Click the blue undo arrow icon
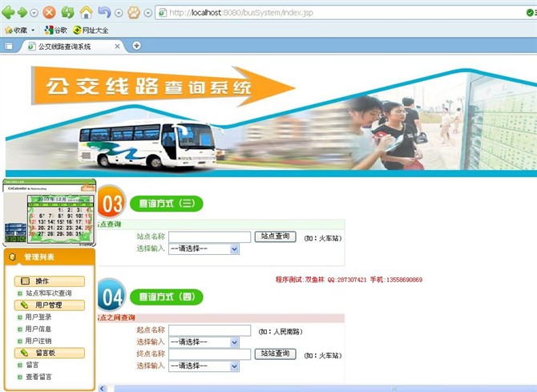537x392 pixels. 104,13
